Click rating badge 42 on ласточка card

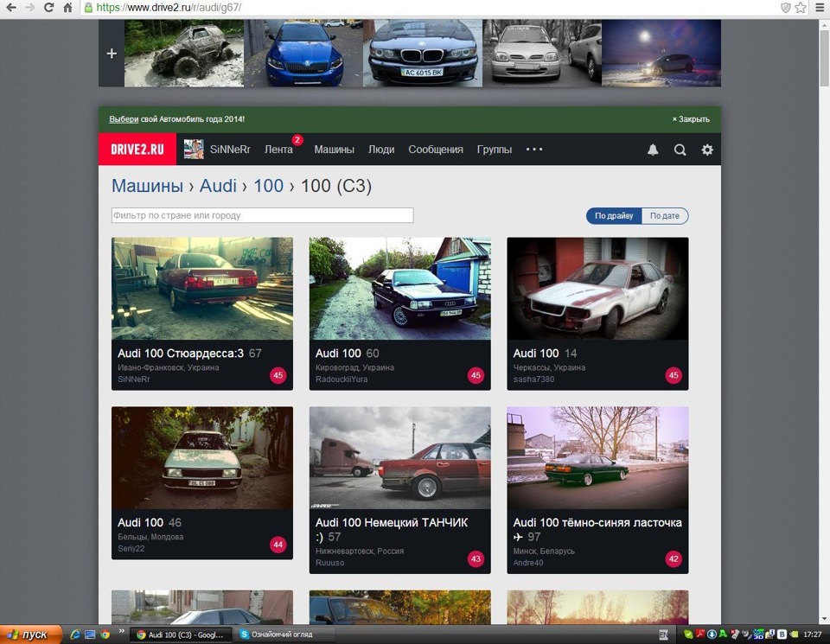(x=674, y=558)
